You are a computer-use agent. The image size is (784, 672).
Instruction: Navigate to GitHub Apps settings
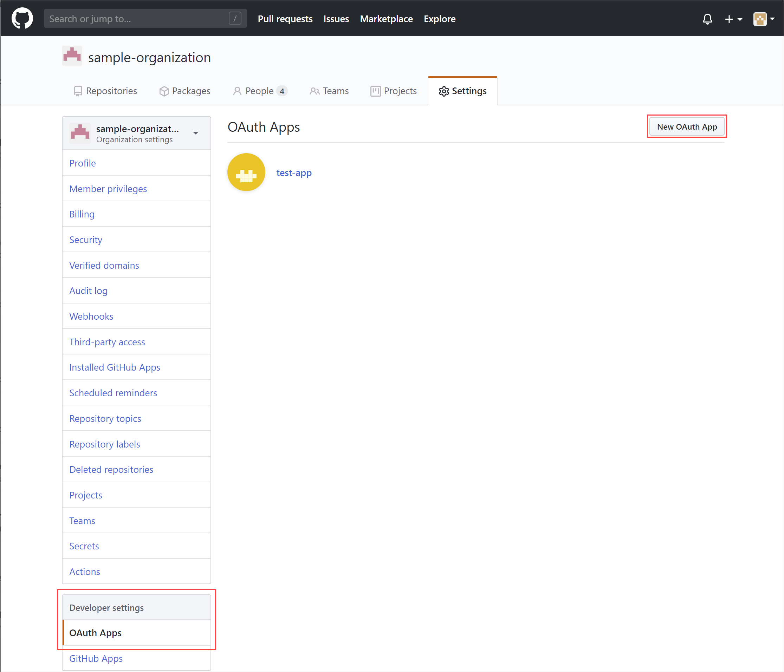[97, 658]
